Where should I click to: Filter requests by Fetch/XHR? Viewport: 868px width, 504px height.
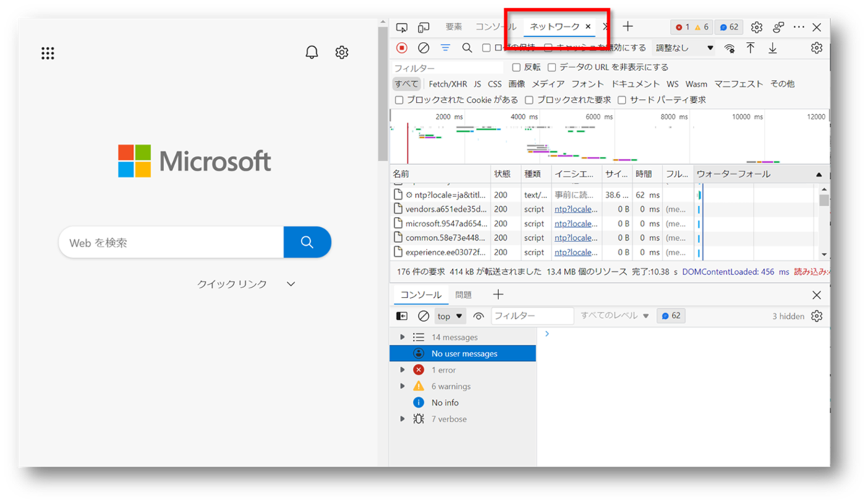pyautogui.click(x=448, y=84)
